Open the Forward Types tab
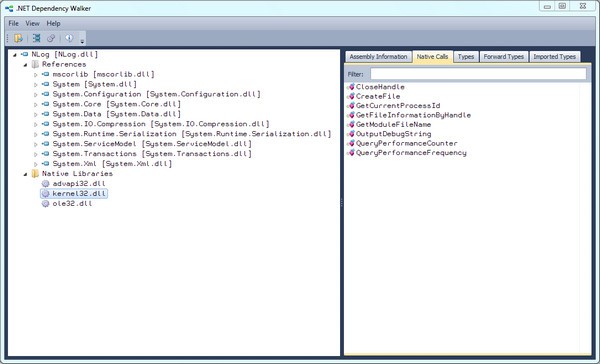The image size is (600, 364). click(x=504, y=57)
